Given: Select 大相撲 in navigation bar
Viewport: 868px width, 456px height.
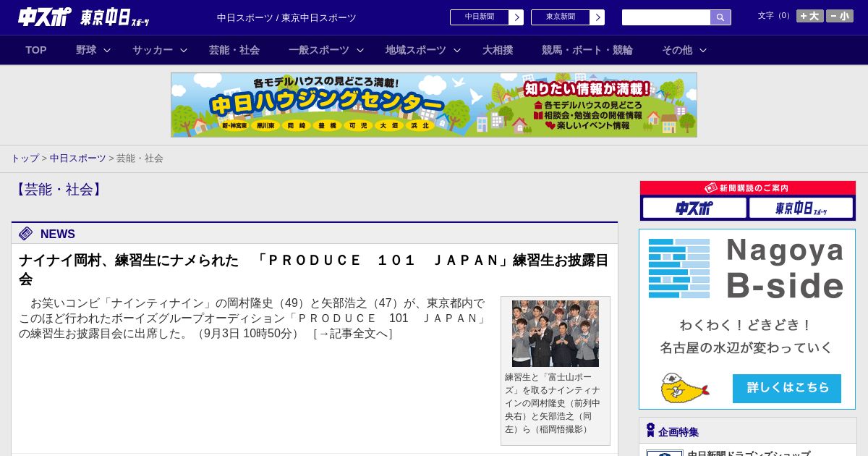Looking at the screenshot, I should 498,50.
